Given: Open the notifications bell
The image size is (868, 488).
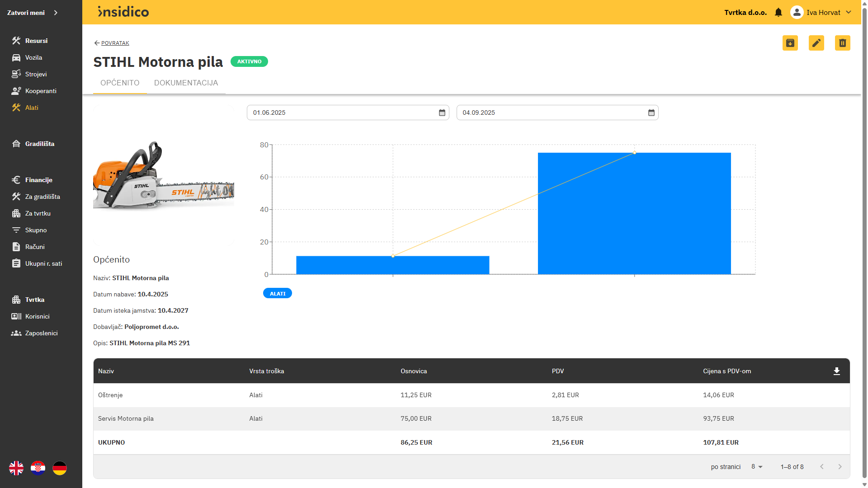Looking at the screenshot, I should pos(778,13).
